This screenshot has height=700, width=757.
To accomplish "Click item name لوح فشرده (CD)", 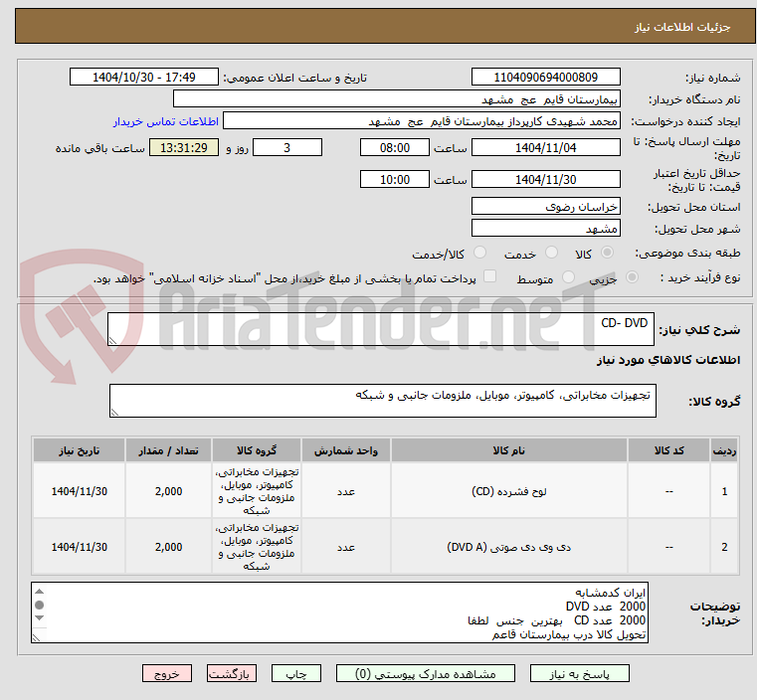I will click(509, 491).
